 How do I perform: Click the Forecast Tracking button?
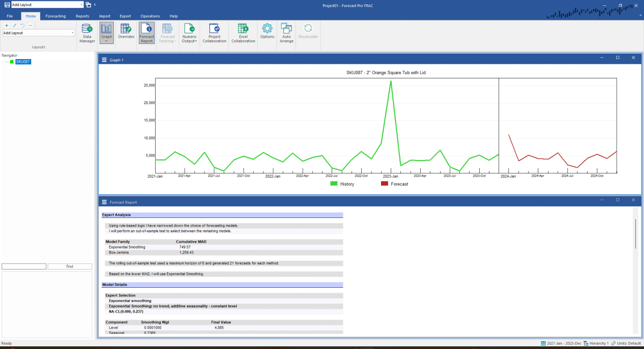[167, 33]
